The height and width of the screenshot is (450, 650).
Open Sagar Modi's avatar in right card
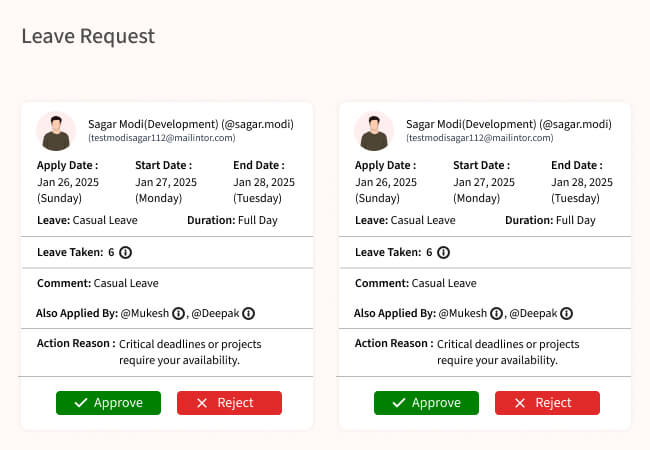coord(373,130)
